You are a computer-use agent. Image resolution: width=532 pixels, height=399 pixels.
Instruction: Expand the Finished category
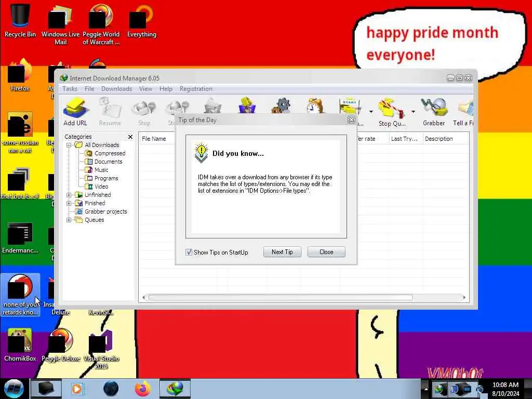pyautogui.click(x=69, y=203)
